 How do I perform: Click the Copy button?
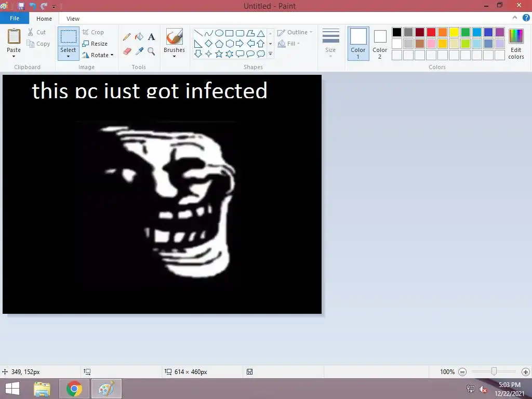pos(38,44)
